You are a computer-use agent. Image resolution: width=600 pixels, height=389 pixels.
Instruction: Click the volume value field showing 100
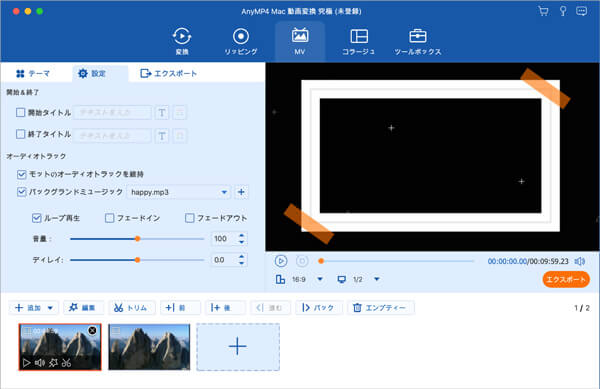pyautogui.click(x=223, y=239)
